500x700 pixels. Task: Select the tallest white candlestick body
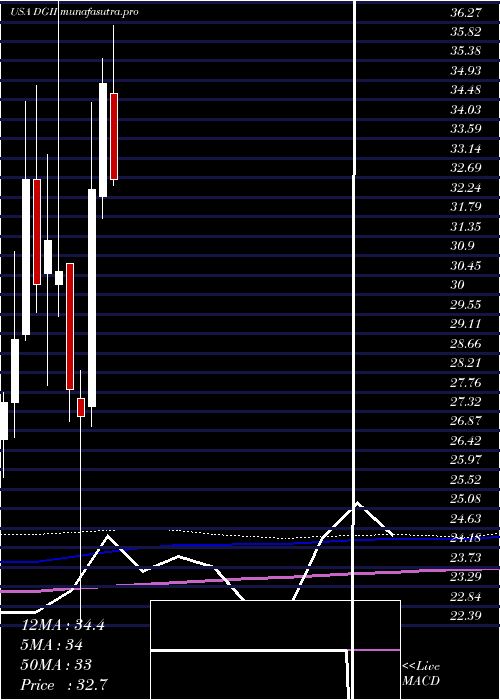[92, 298]
